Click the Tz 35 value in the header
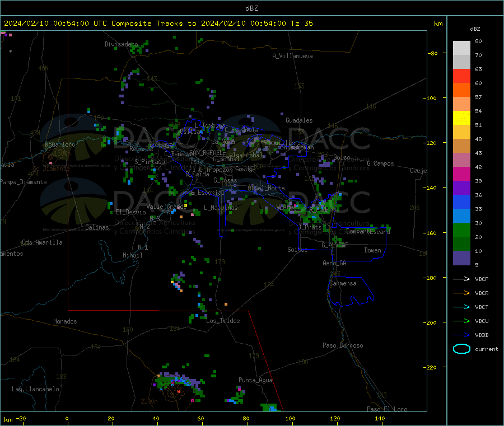Viewport: 504px width, 426px height. [x=301, y=24]
